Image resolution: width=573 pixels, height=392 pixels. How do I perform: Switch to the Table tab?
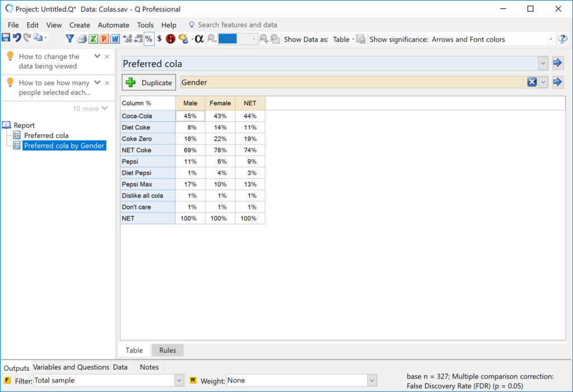(134, 350)
